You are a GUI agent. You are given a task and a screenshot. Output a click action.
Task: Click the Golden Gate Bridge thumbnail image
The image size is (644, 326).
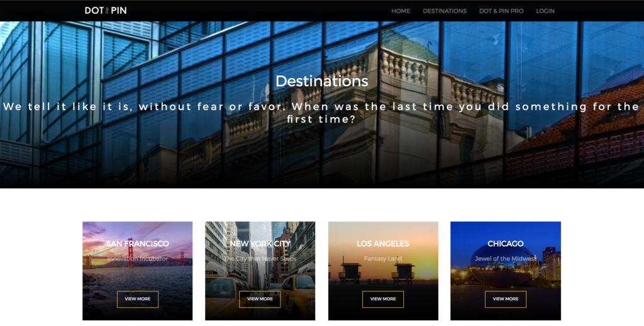coord(138,271)
